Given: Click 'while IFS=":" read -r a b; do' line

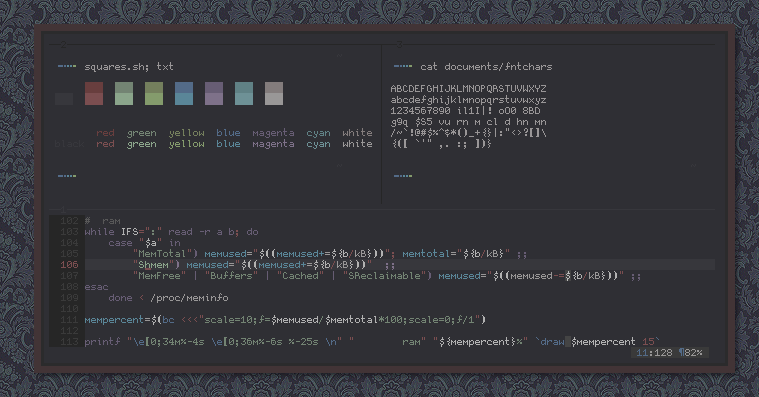Looking at the screenshot, I should tap(171, 232).
